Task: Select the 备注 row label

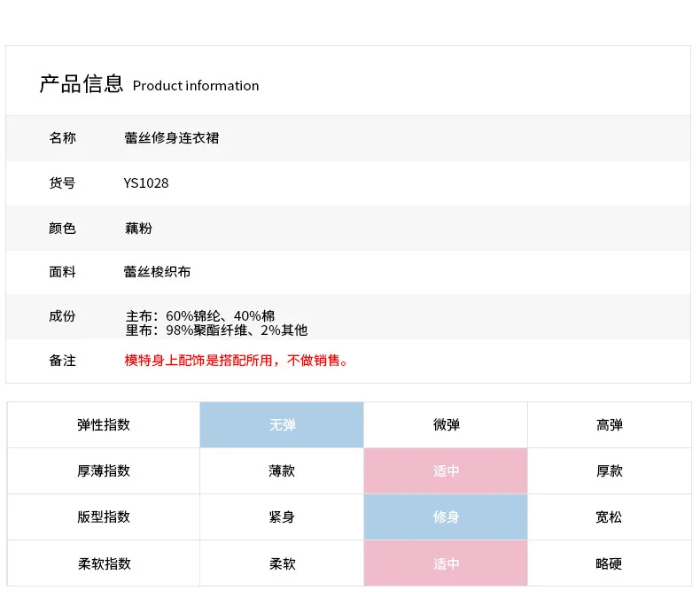Action: coord(63,361)
